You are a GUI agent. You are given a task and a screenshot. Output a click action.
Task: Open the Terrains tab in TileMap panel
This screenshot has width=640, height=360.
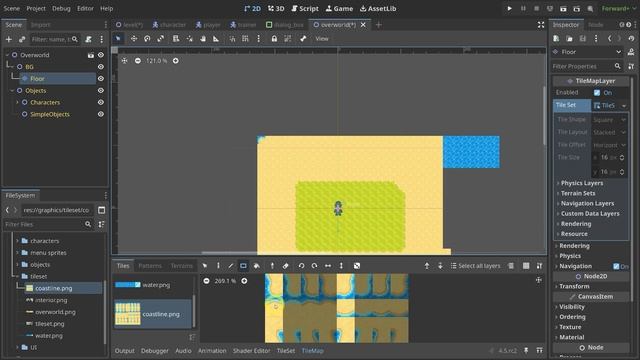(182, 266)
